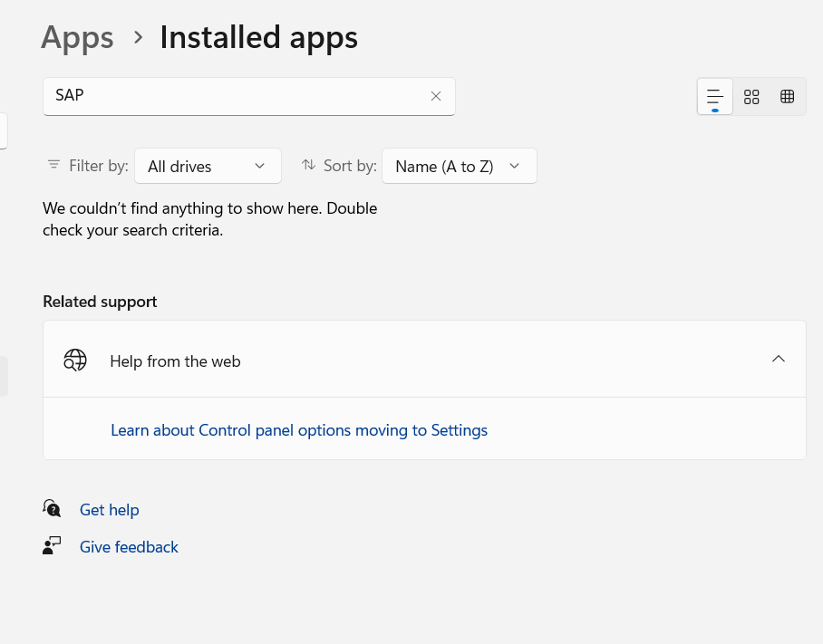This screenshot has width=823, height=644.
Task: Click the breadcrumb chevron separator
Action: click(138, 37)
